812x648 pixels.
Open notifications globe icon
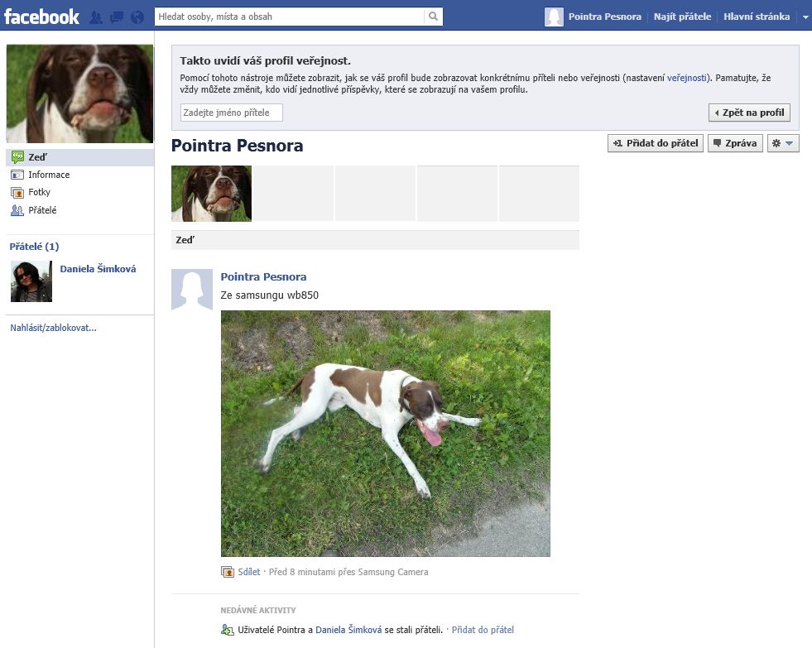pos(137,17)
